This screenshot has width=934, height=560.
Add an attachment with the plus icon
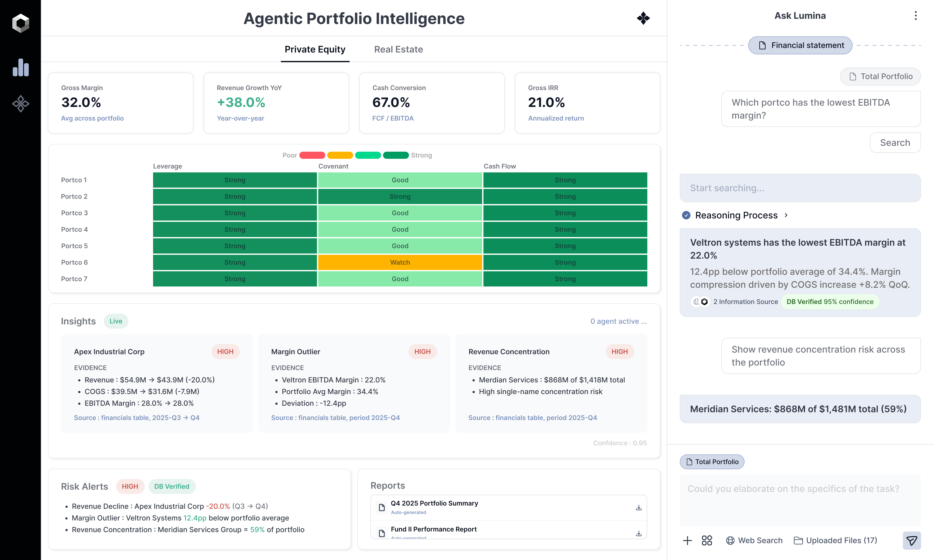tap(688, 540)
